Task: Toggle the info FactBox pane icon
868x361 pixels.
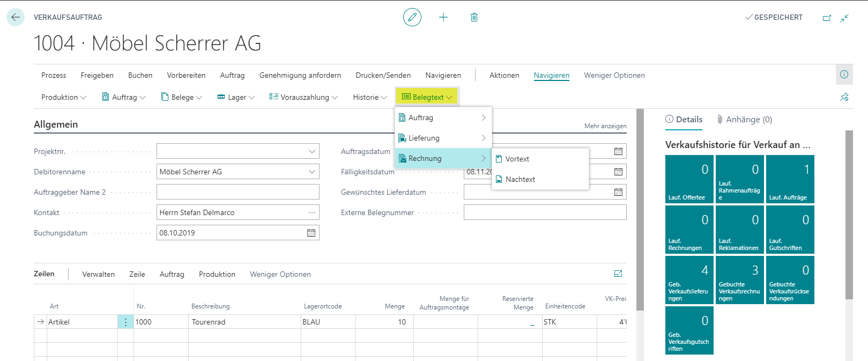Action: [844, 75]
